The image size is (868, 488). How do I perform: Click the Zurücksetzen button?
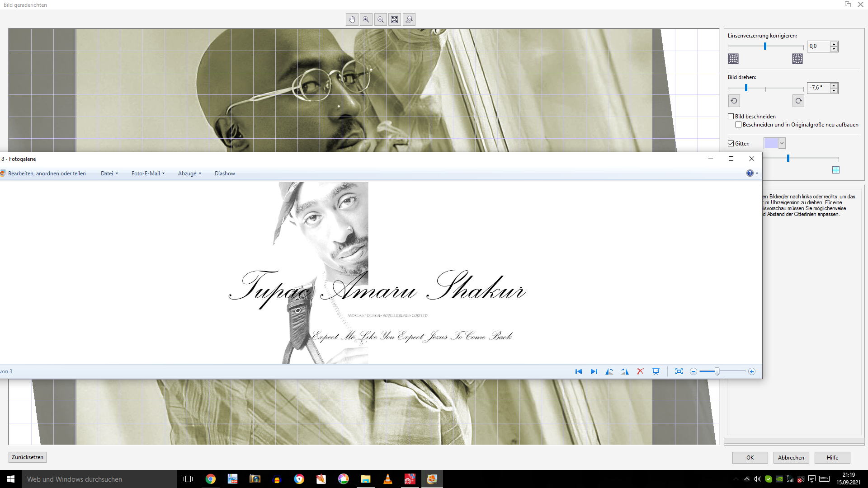pyautogui.click(x=28, y=457)
